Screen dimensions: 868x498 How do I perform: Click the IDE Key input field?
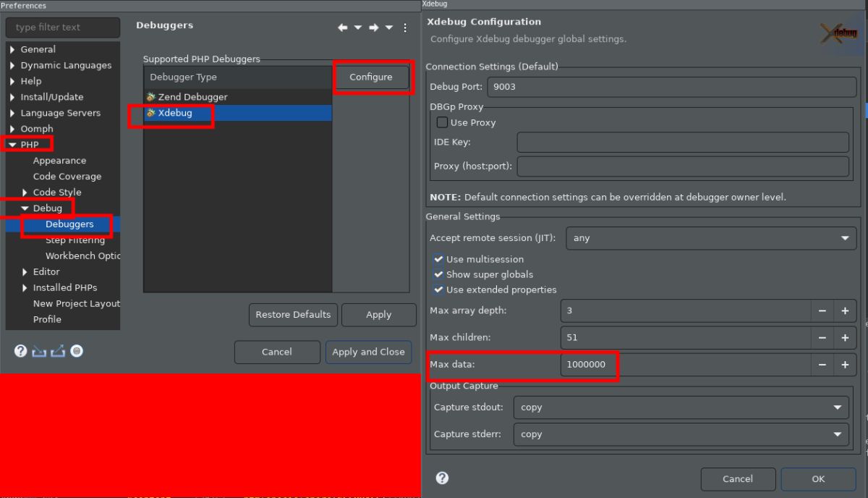tap(683, 142)
